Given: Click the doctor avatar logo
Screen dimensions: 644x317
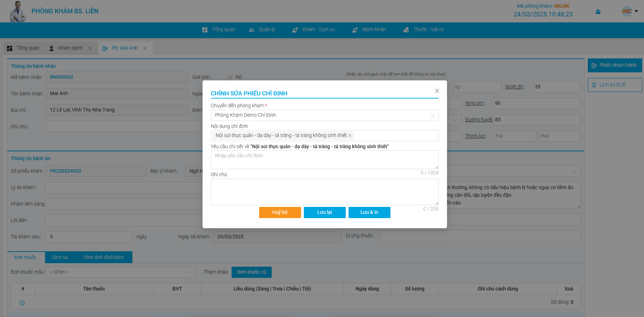Looking at the screenshot, I should [x=17, y=11].
